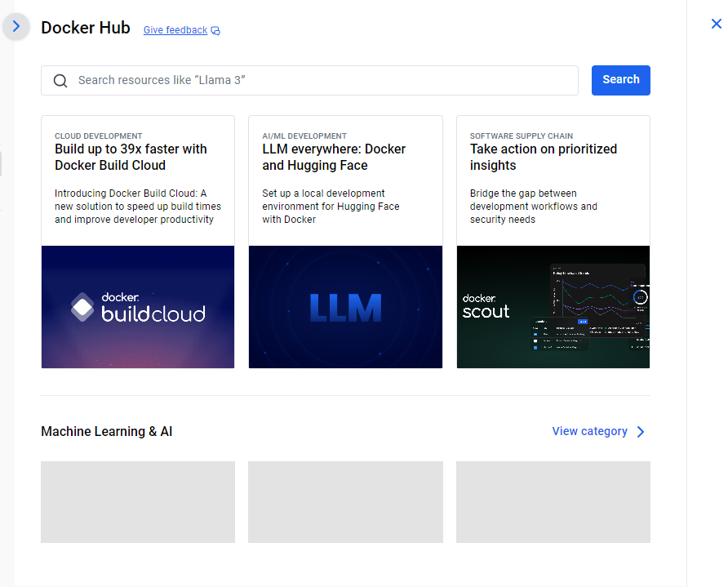Click the 'AI/ML DEVELOPMENT' label
This screenshot has width=728, height=587.
pos(304,136)
